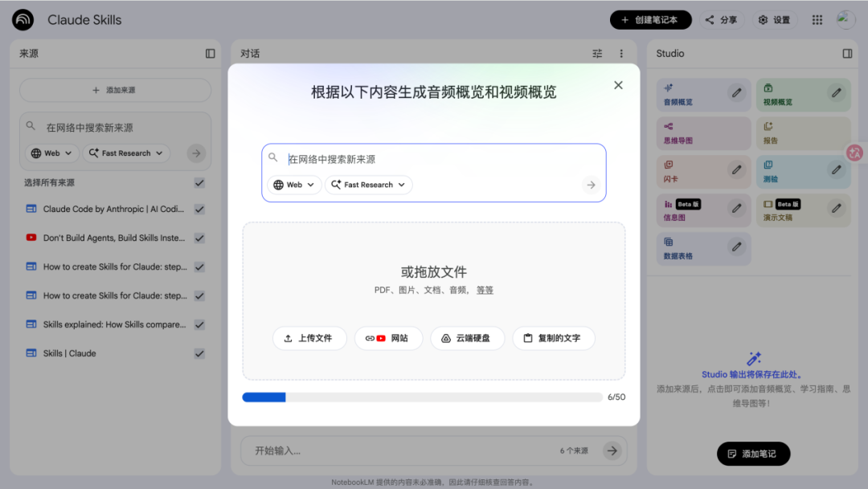The height and width of the screenshot is (489, 868).
Task: Toggle the 选择所有来源 checkbox
Action: [x=199, y=183]
